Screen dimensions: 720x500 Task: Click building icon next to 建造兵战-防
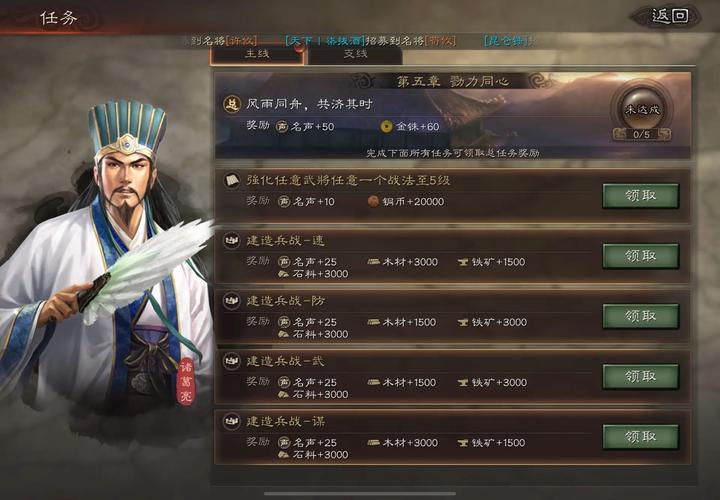click(x=232, y=301)
